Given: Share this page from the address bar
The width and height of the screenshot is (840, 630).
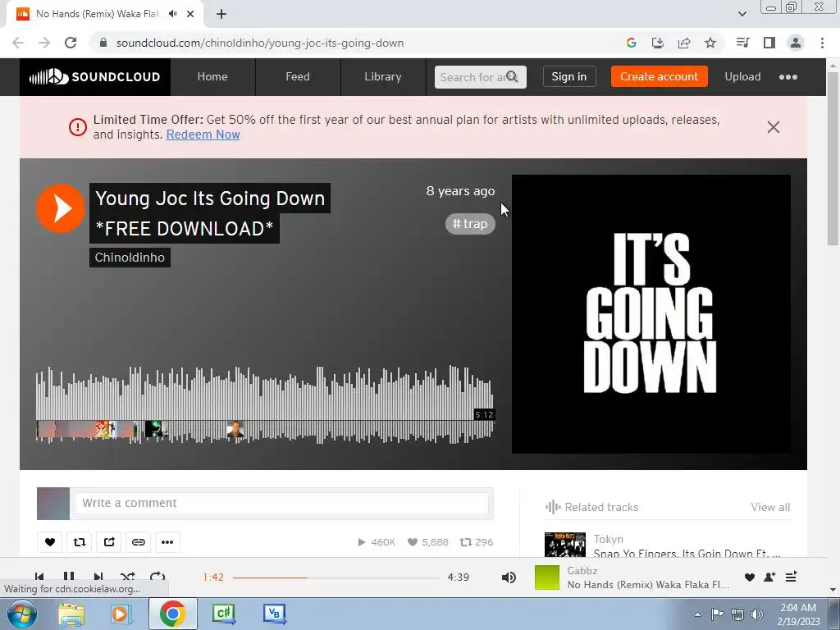Looking at the screenshot, I should point(684,43).
